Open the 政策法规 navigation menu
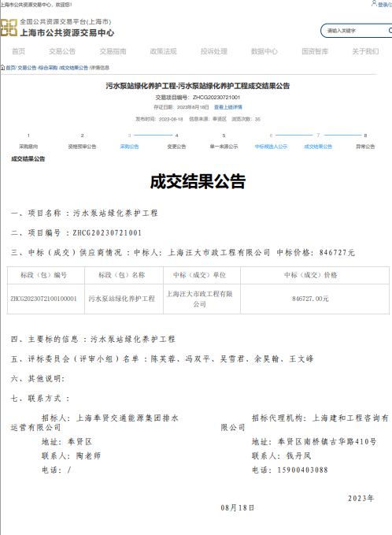The height and width of the screenshot is (535, 392). (x=163, y=51)
